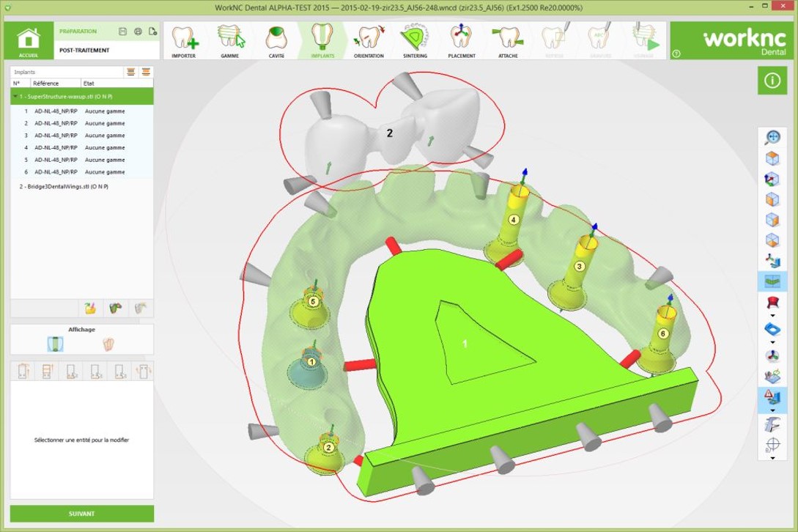Click the ATTACHE workflow step icon
The image size is (798, 532).
tap(506, 40)
